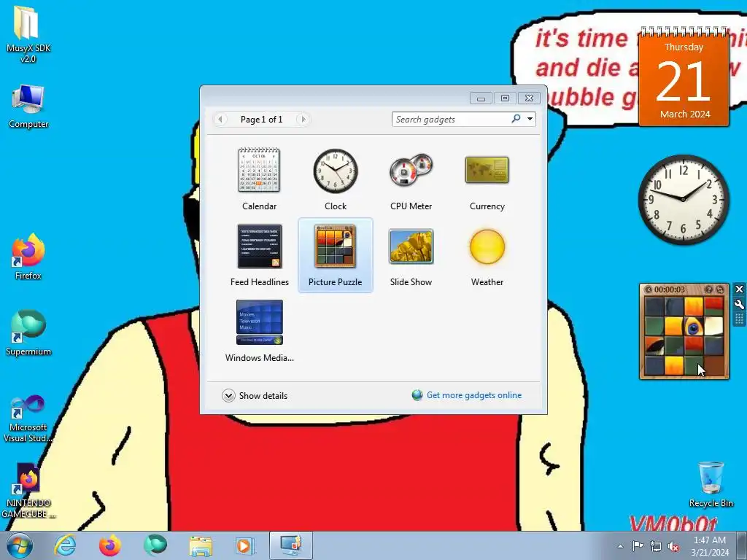Viewport: 747px width, 560px height.
Task: Select the Slide Show gadget
Action: [411, 255]
